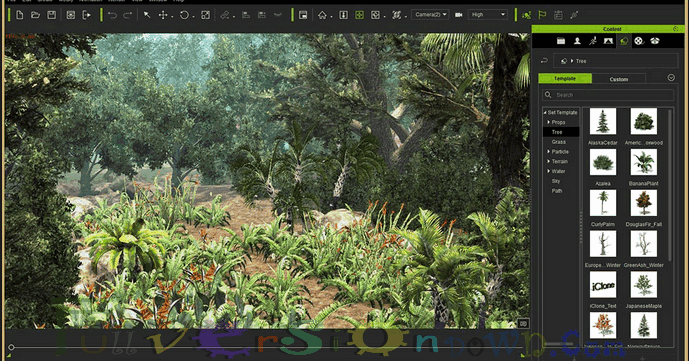Select the arrow Select tool
Viewport: 689px width, 361px height.
[x=147, y=15]
